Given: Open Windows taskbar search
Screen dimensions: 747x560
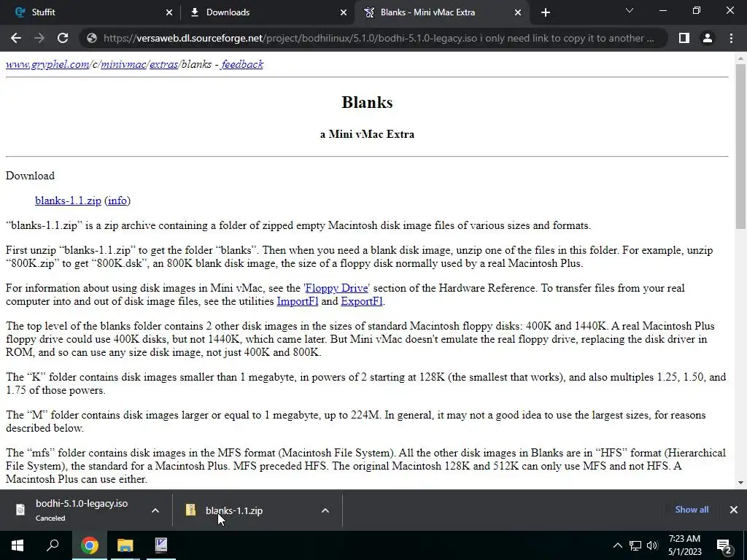Looking at the screenshot, I should point(53,545).
